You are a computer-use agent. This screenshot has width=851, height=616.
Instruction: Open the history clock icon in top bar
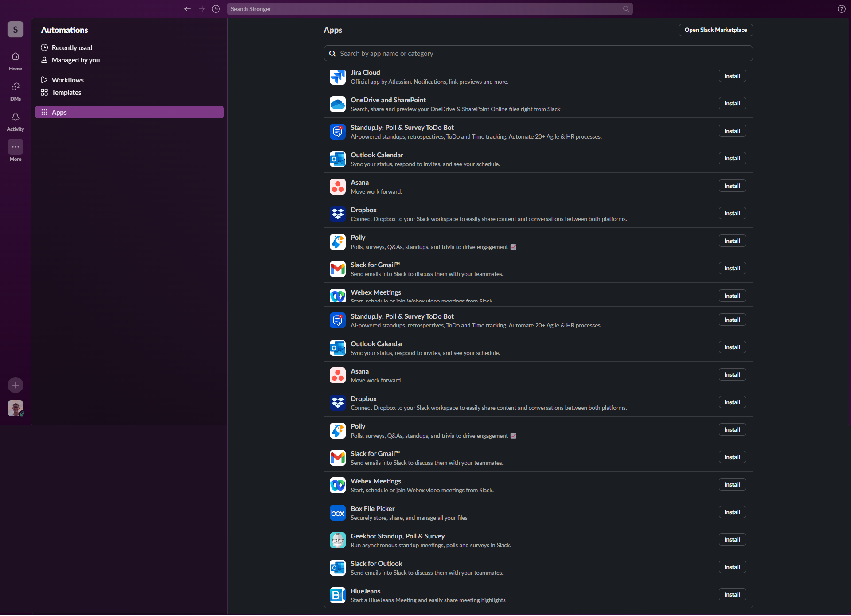(216, 9)
